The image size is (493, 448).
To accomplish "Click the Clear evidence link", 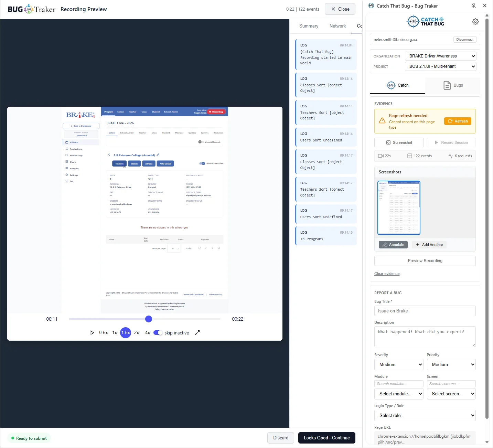I will click(x=387, y=274).
